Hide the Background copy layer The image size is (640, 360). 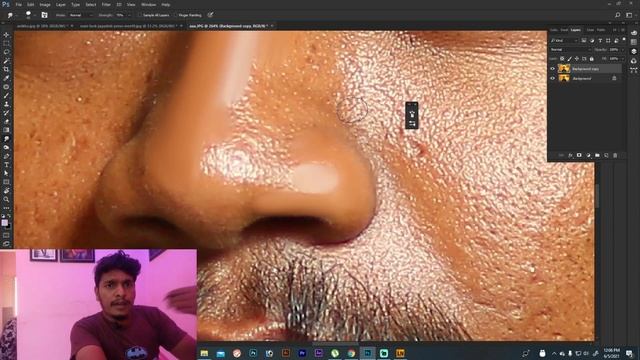553,69
